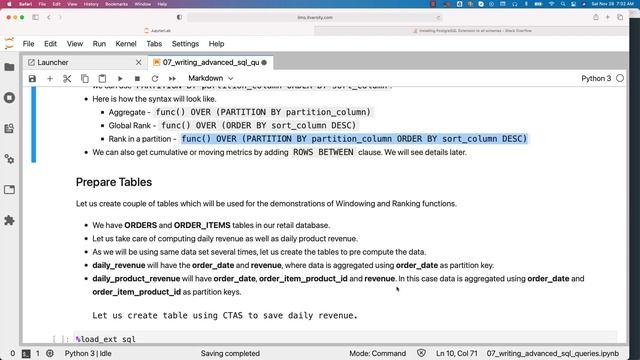This screenshot has width=640, height=360.
Task: Switch to the Stack Overflow Safari tab
Action: coord(471,31)
